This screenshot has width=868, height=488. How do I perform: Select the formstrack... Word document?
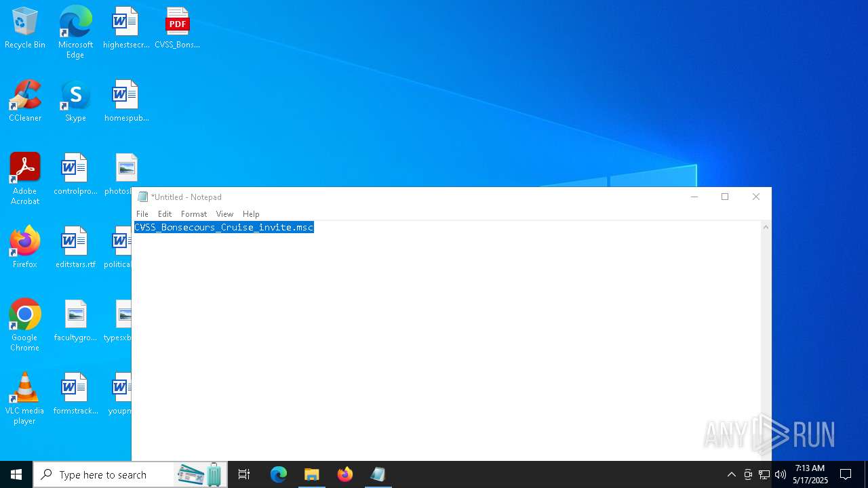tap(75, 394)
